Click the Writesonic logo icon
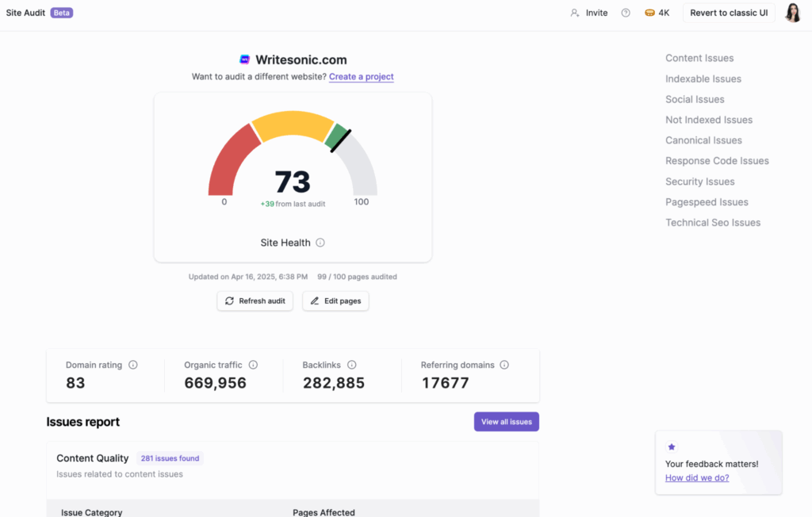Image resolution: width=812 pixels, height=517 pixels. (x=244, y=59)
